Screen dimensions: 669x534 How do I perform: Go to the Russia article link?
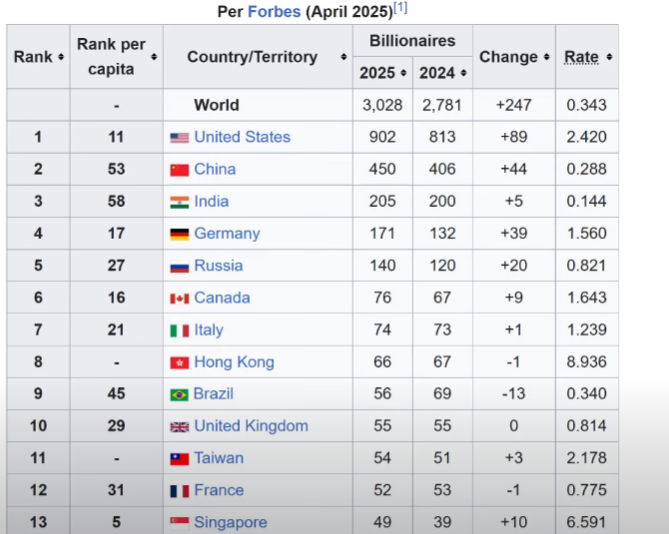(218, 266)
